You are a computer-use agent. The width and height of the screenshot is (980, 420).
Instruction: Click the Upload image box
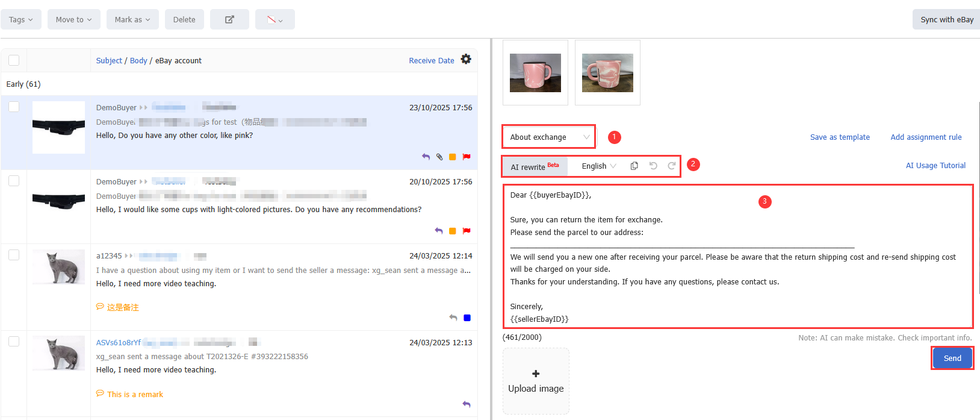coord(536,381)
